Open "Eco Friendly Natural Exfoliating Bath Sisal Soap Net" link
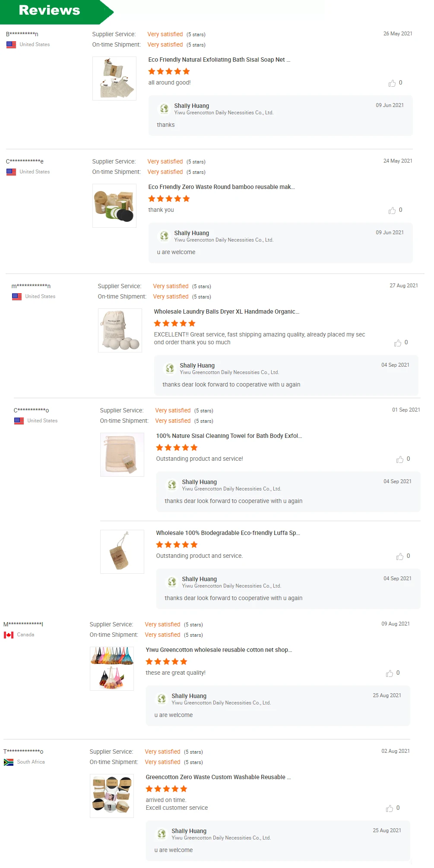This screenshot has width=434, height=868. (x=219, y=60)
